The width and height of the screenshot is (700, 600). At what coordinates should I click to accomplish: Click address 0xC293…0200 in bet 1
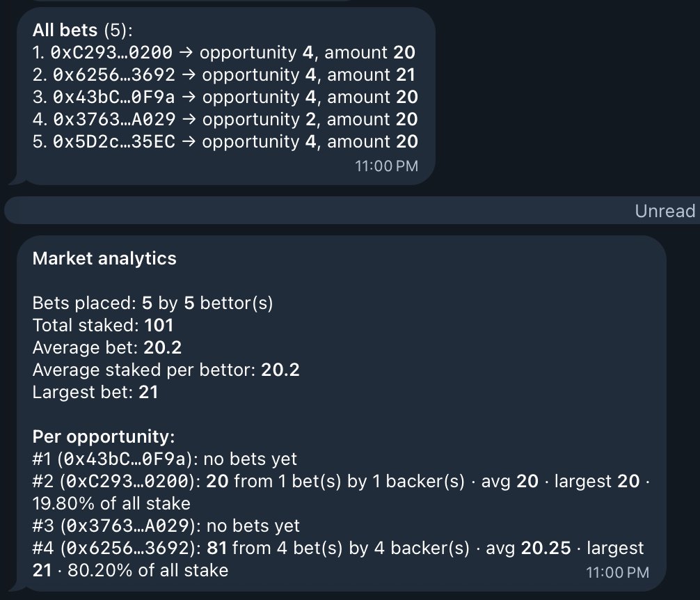[x=111, y=53]
